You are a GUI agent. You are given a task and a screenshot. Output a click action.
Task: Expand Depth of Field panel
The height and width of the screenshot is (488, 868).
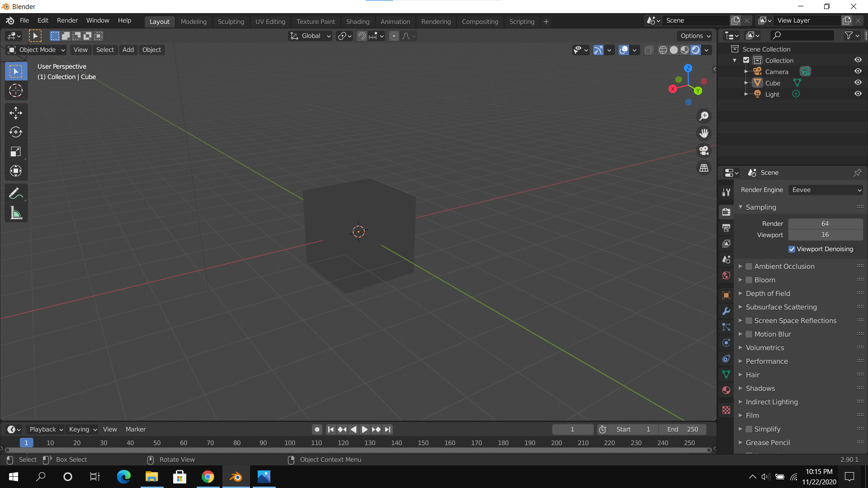point(768,294)
